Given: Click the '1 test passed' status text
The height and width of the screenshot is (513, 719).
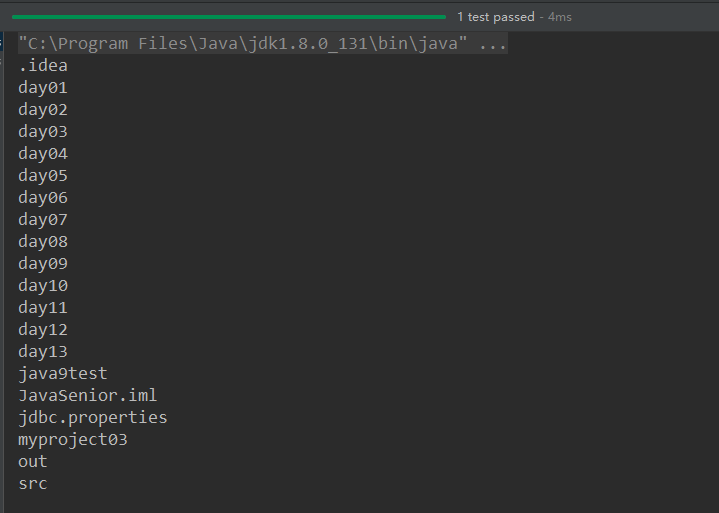Looking at the screenshot, I should 496,17.
